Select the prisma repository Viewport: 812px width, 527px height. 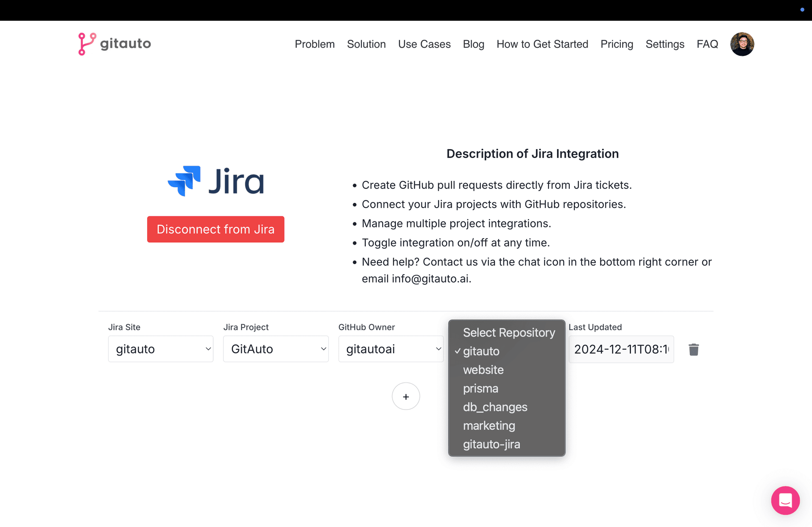coord(480,388)
